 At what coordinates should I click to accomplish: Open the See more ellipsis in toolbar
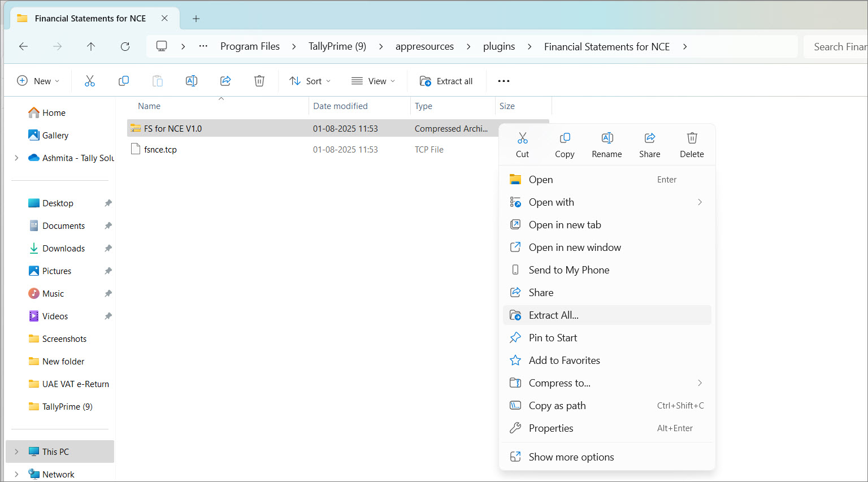pos(504,81)
